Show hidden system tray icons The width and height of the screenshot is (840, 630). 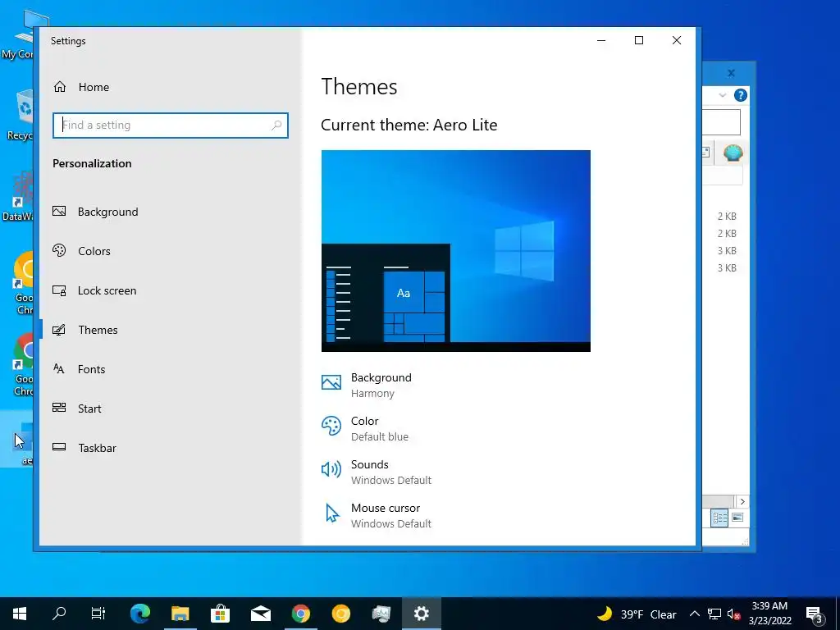coord(694,614)
